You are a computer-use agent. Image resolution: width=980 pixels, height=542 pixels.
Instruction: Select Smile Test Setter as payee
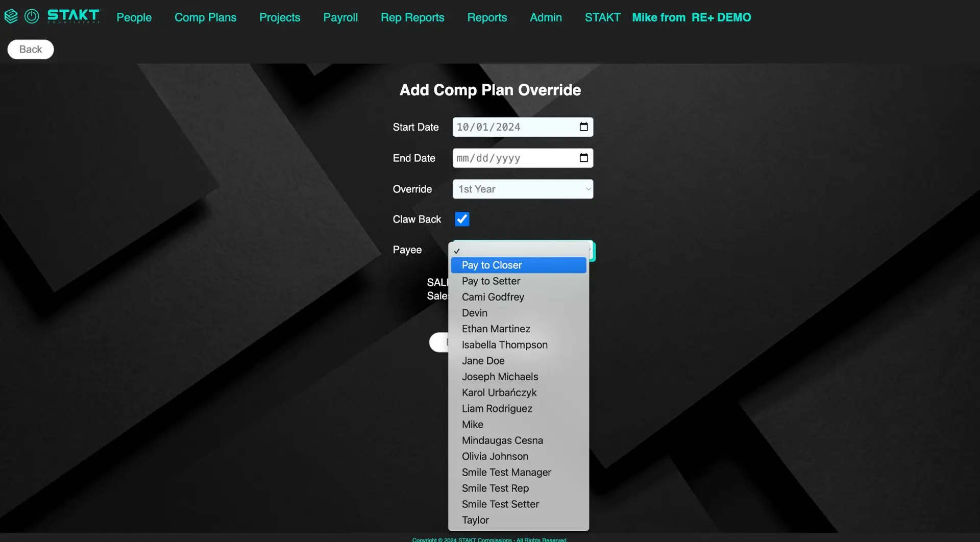tap(519, 504)
